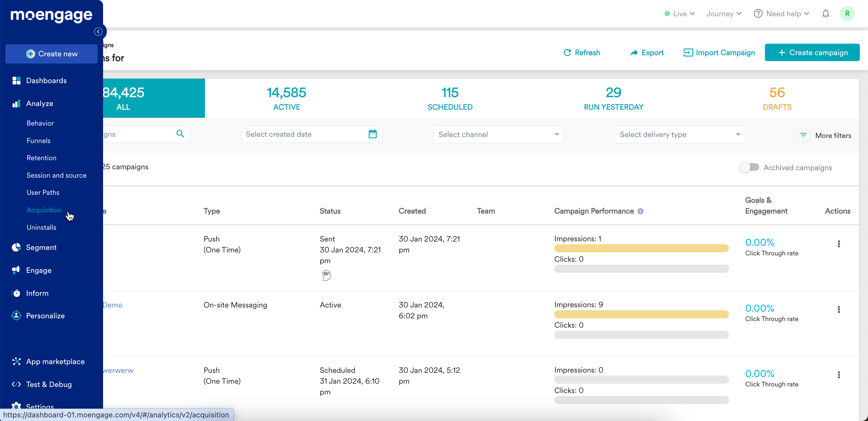The image size is (868, 421).
Task: Click the yellow Impressions bar in the first campaign row
Action: pyautogui.click(x=641, y=248)
